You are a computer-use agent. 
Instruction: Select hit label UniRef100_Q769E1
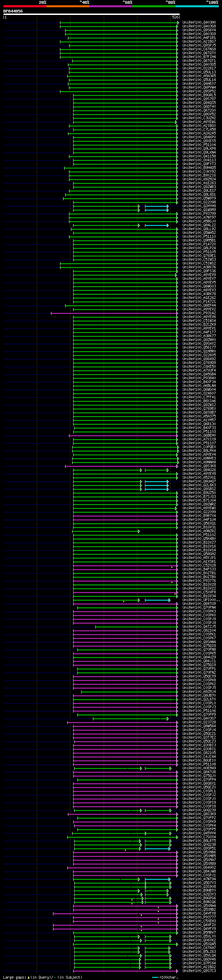pos(199,256)
